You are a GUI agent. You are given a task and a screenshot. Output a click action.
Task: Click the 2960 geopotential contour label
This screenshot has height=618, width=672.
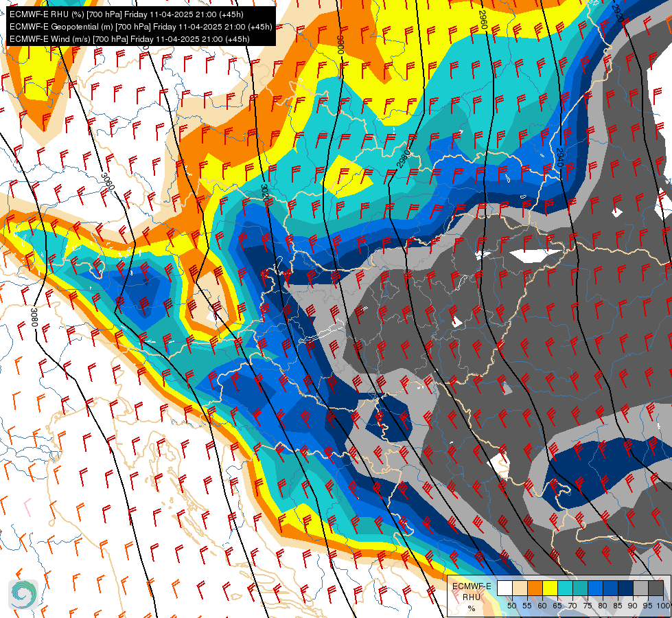482,19
